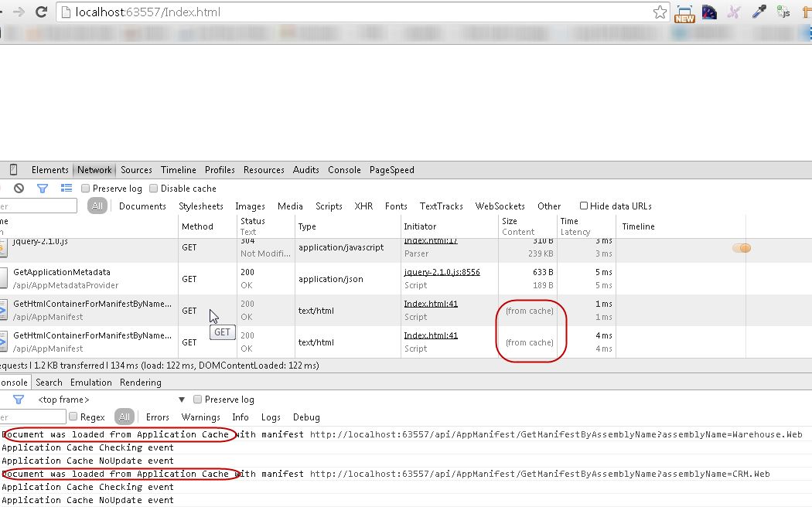
Task: Select the All console level pill
Action: 125,417
